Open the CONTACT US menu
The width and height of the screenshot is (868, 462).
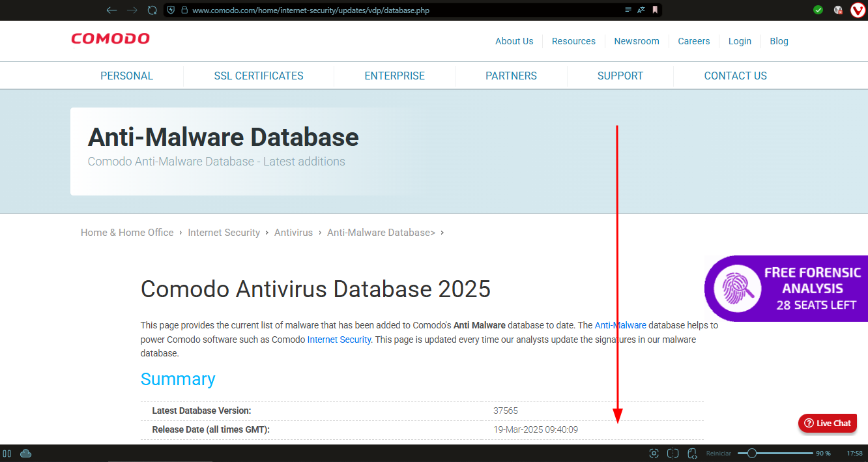point(736,76)
